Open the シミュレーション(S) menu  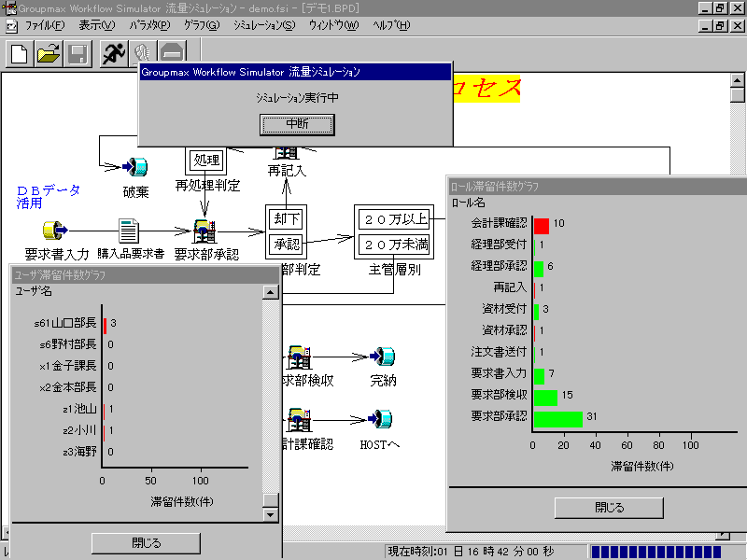click(264, 25)
